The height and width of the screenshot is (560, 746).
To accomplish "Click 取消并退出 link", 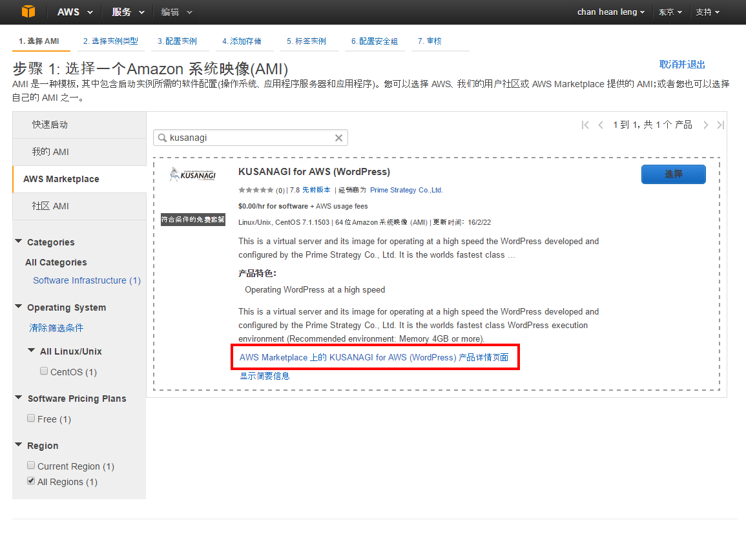I will tap(682, 65).
